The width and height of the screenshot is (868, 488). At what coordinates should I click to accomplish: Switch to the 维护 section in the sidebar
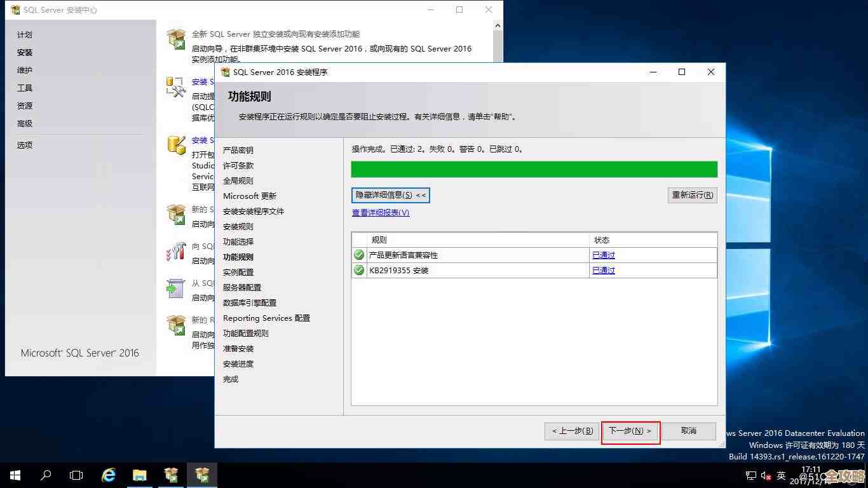click(24, 70)
